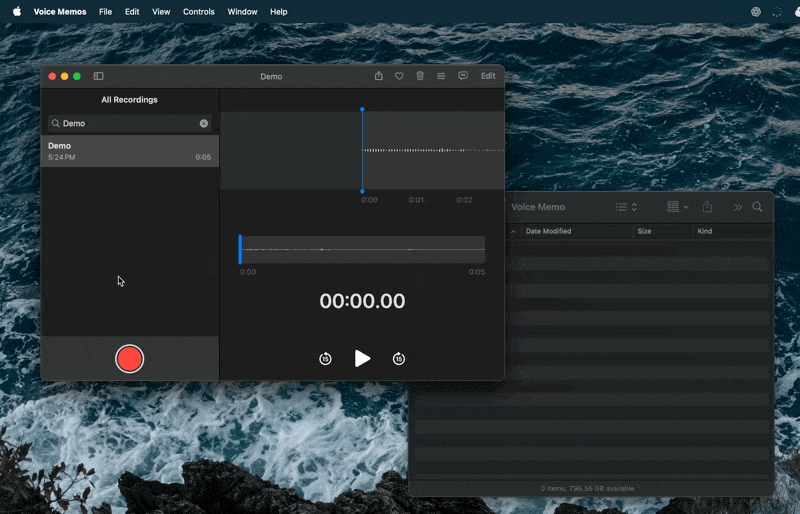Clear the Demo search field
This screenshot has width=800, height=514.
pyautogui.click(x=204, y=124)
